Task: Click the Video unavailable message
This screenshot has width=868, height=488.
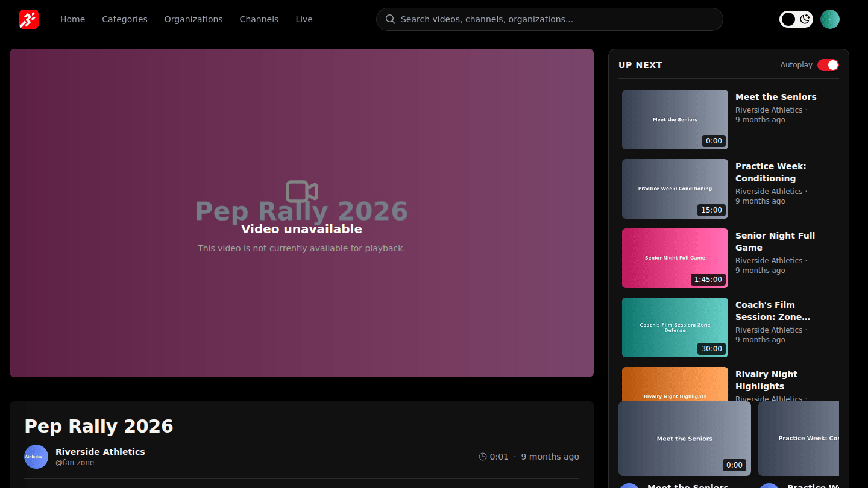Action: 301,229
